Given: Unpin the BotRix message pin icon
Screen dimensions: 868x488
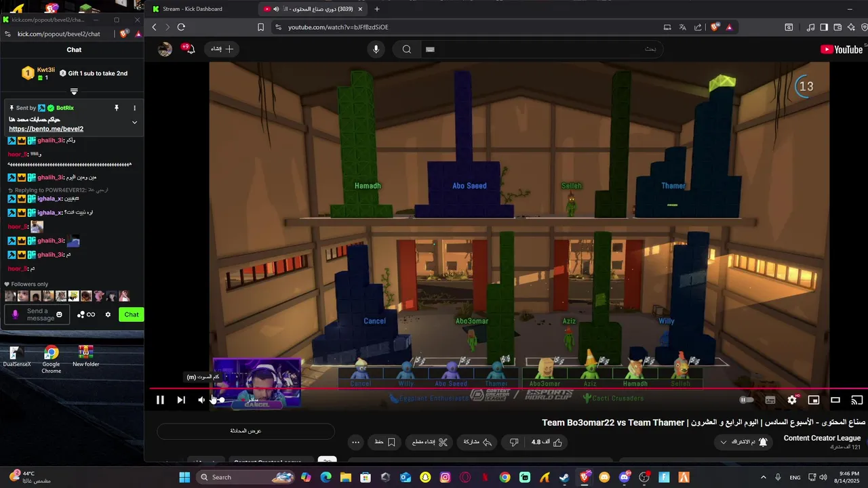Looking at the screenshot, I should (x=117, y=108).
